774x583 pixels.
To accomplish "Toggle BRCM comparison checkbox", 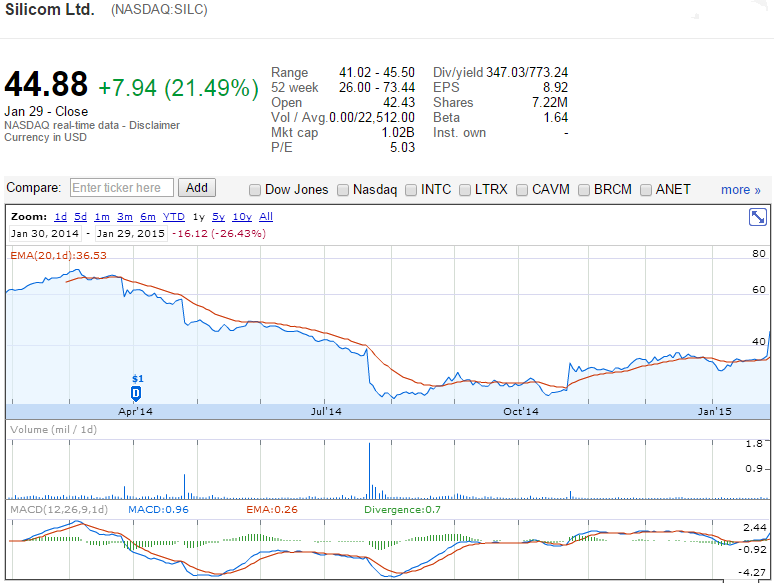I will pos(584,190).
